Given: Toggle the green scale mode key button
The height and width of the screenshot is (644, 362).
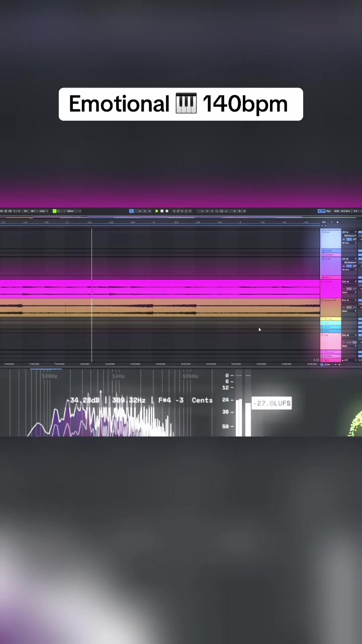Looking at the screenshot, I should point(54,211).
